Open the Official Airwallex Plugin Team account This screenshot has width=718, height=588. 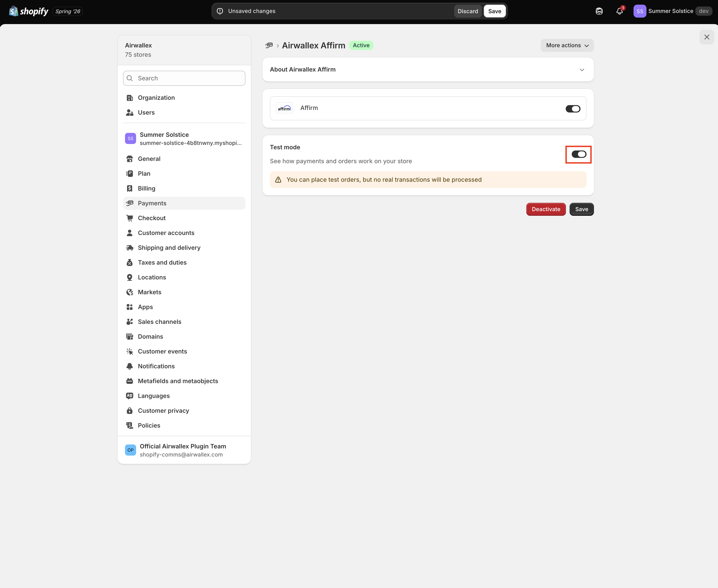tap(184, 450)
